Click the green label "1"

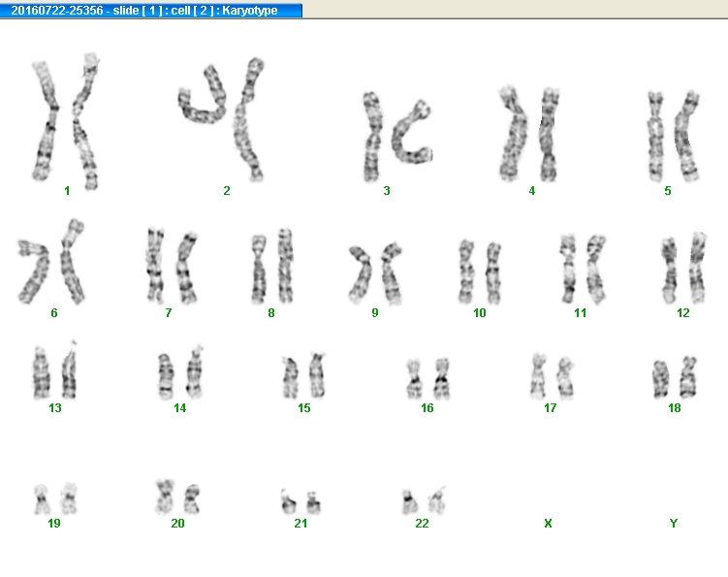pos(67,191)
